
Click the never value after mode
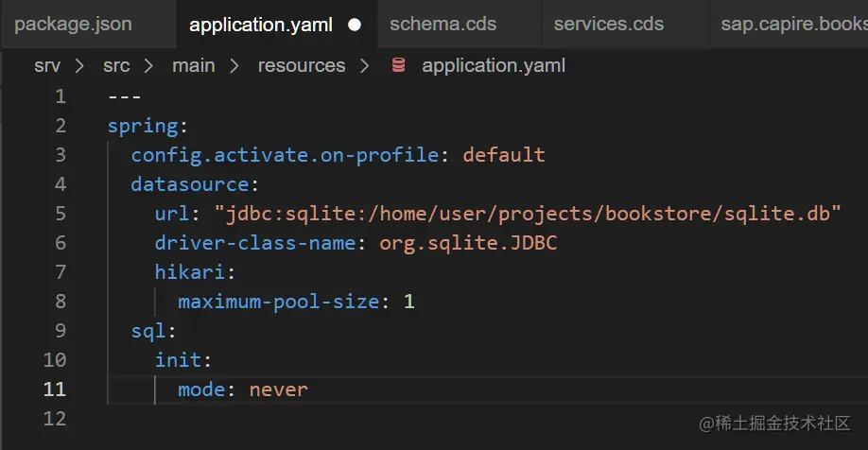pyautogui.click(x=278, y=389)
